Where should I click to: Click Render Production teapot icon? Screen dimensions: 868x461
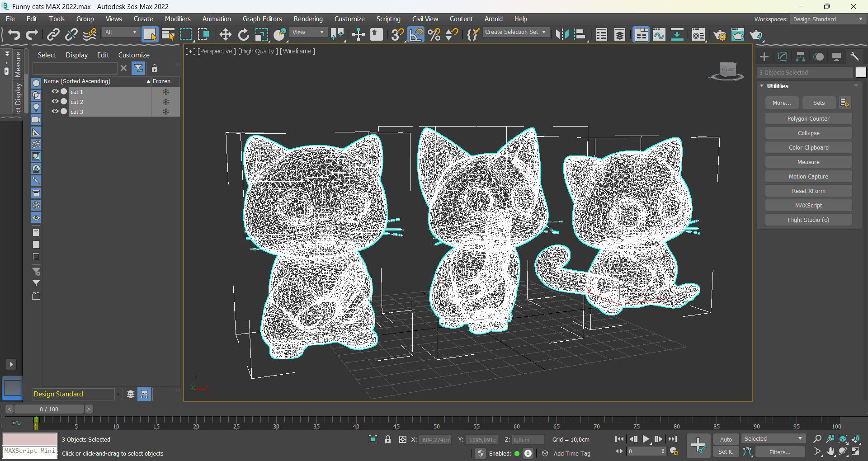pyautogui.click(x=756, y=34)
